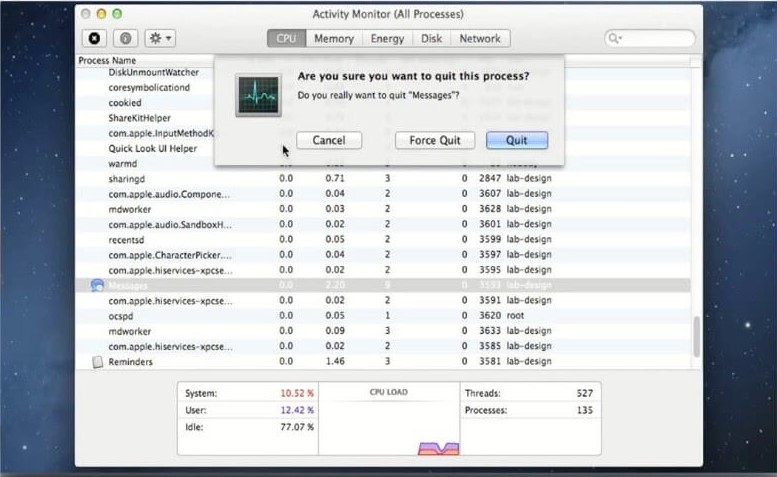The image size is (777, 477).
Task: Select the com.apple.CharacterPicker process
Action: click(x=170, y=255)
